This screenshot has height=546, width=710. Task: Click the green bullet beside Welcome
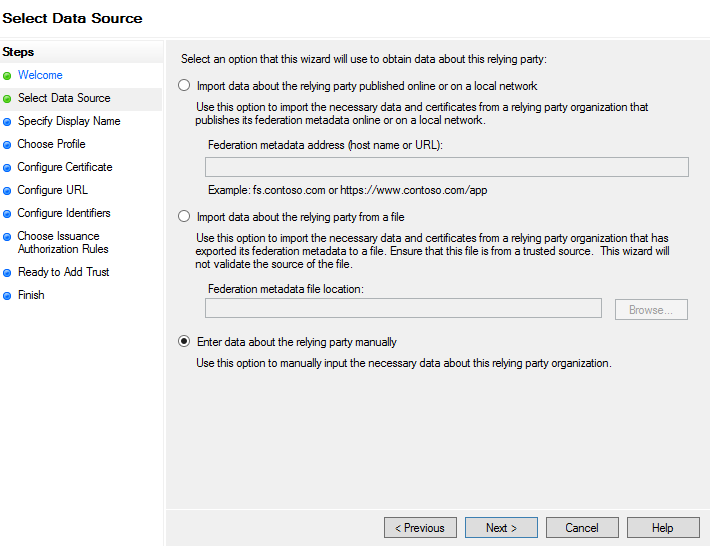(7, 76)
